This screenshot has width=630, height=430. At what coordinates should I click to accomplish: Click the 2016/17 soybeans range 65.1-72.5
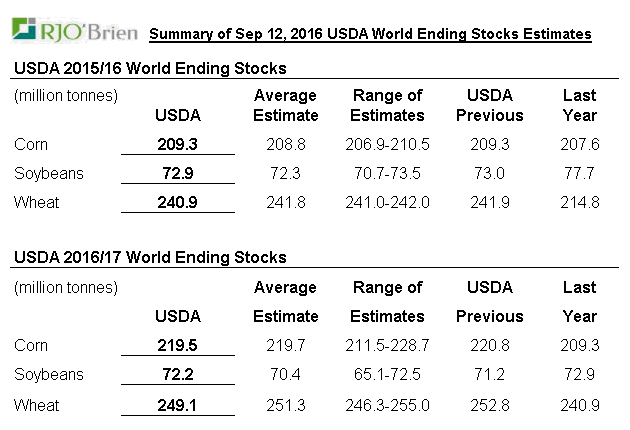click(x=388, y=375)
